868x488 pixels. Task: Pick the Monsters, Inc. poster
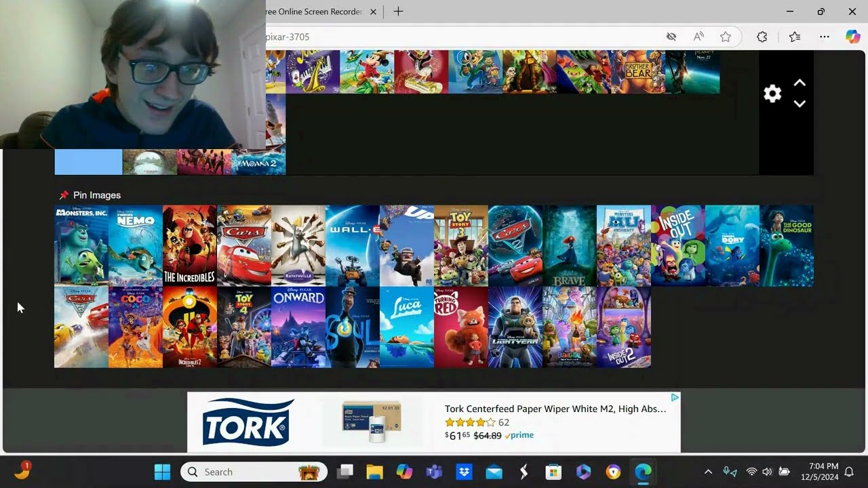(81, 246)
